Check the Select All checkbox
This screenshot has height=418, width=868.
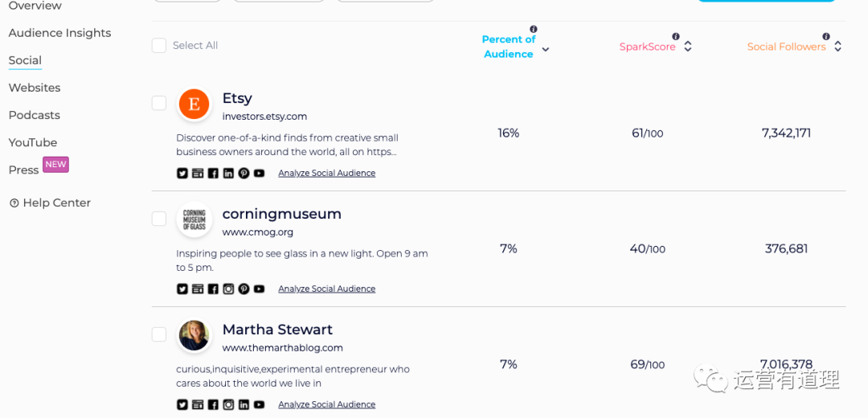coord(159,46)
